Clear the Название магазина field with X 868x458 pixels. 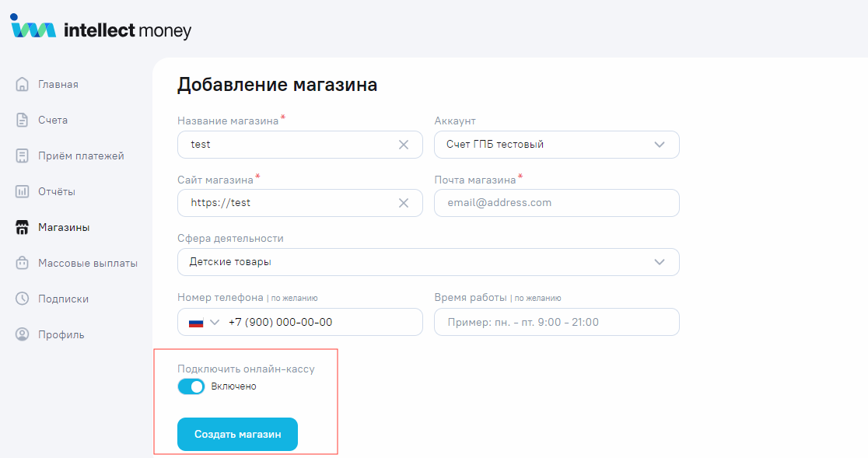point(404,145)
